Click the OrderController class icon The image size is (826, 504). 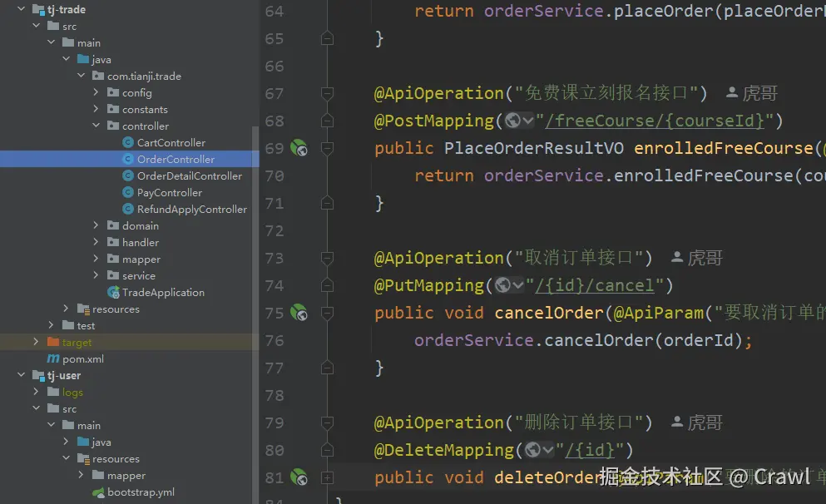[x=127, y=159]
